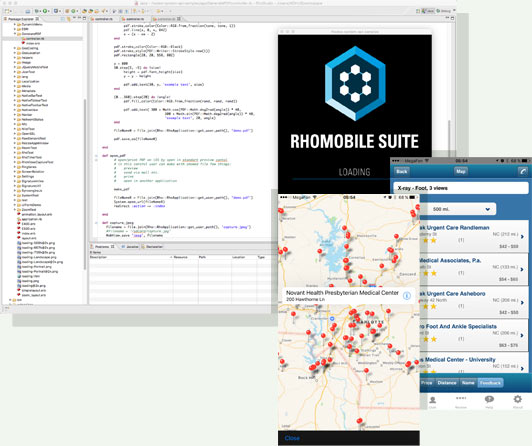Image resolution: width=532 pixels, height=446 pixels.
Task: Tap Novant Health Presbyterian Medical Center callout
Action: point(348,296)
